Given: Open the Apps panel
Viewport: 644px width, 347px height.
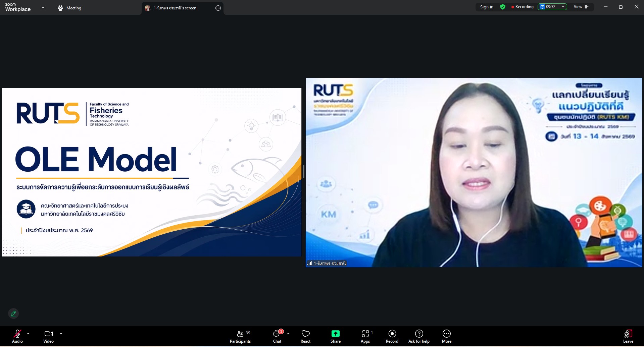Looking at the screenshot, I should 365,336.
